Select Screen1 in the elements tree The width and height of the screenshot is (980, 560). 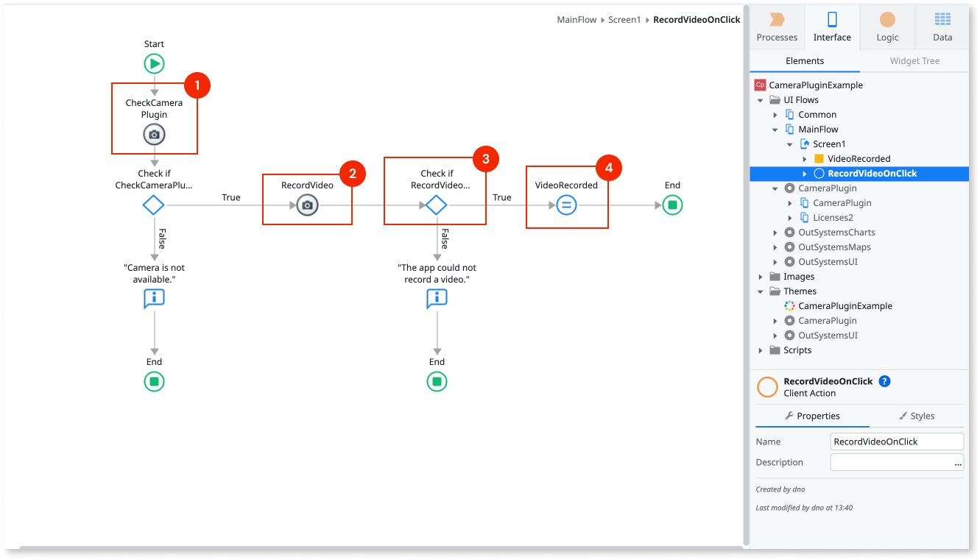829,144
